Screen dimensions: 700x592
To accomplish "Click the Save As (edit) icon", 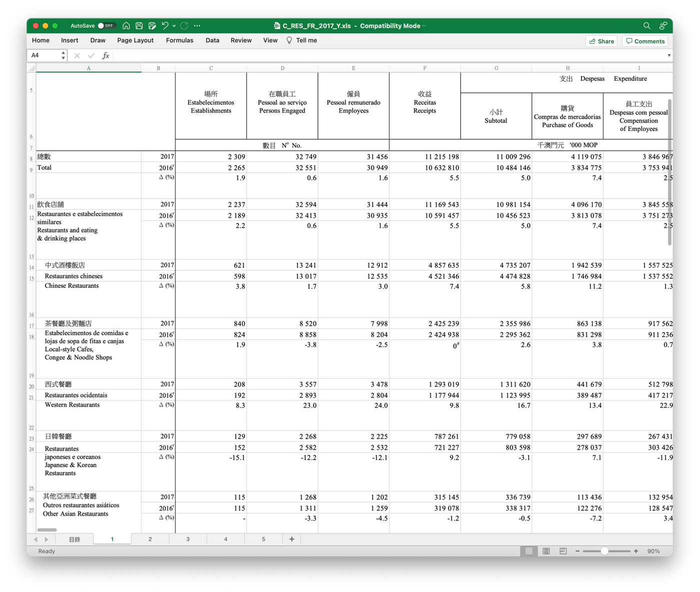I will tap(152, 25).
